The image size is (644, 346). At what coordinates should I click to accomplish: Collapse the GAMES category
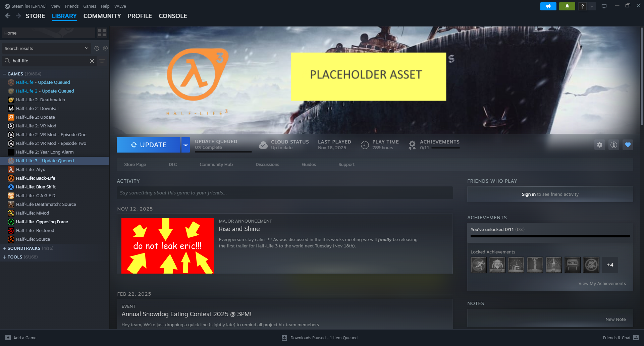click(x=4, y=74)
